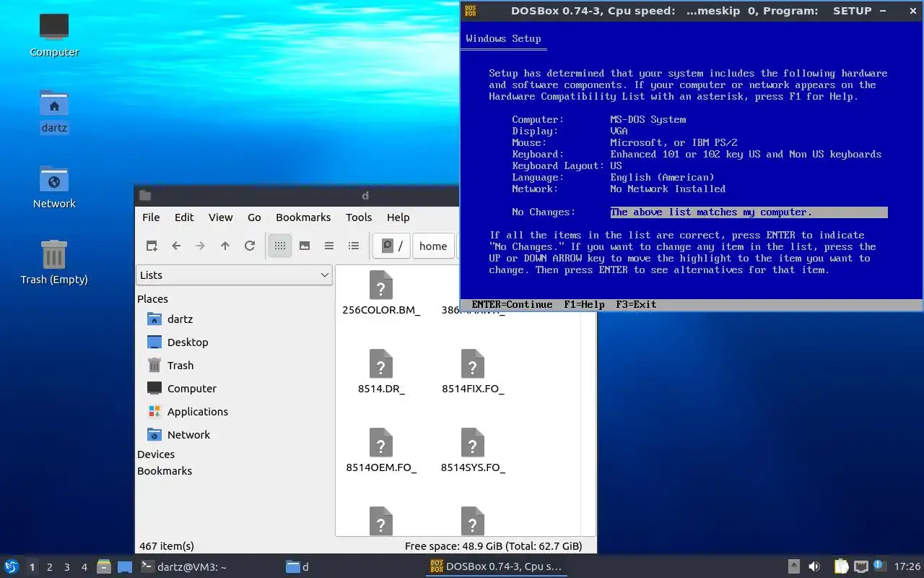Click the 'Mouse:' row in Windows Setup

click(x=624, y=142)
